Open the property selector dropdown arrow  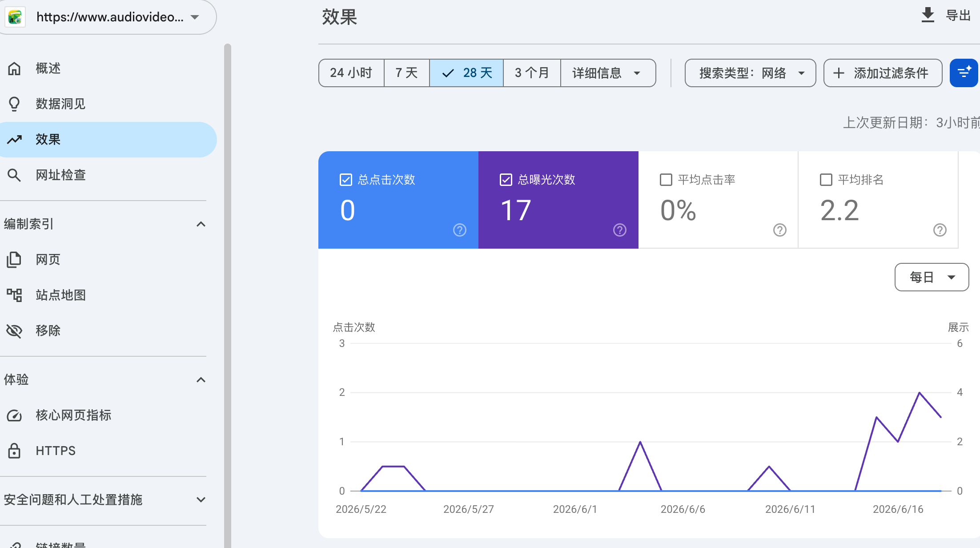click(195, 17)
